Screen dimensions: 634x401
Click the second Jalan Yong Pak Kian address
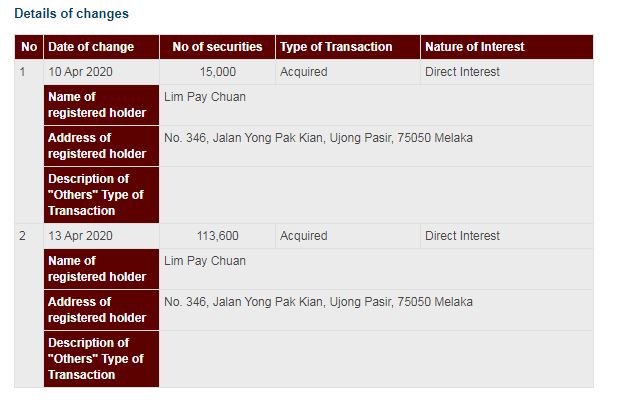pyautogui.click(x=318, y=302)
